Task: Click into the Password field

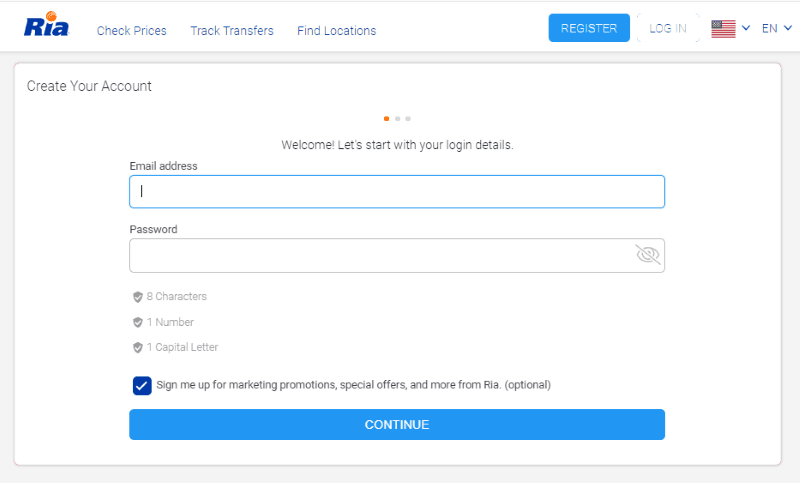Action: [380, 255]
